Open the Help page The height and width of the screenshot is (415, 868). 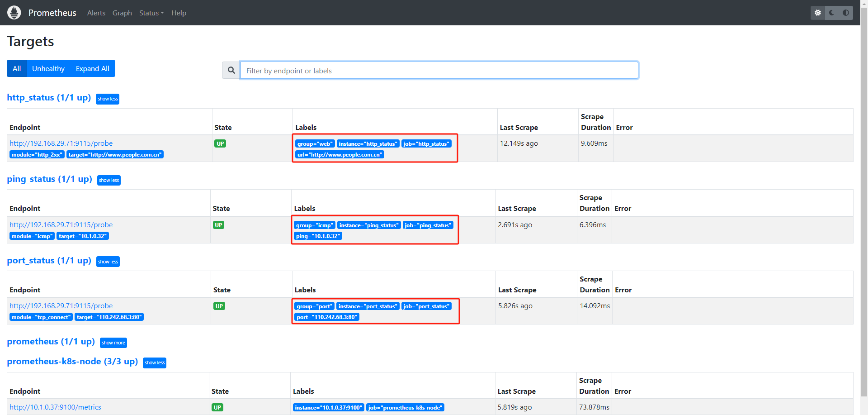point(179,13)
